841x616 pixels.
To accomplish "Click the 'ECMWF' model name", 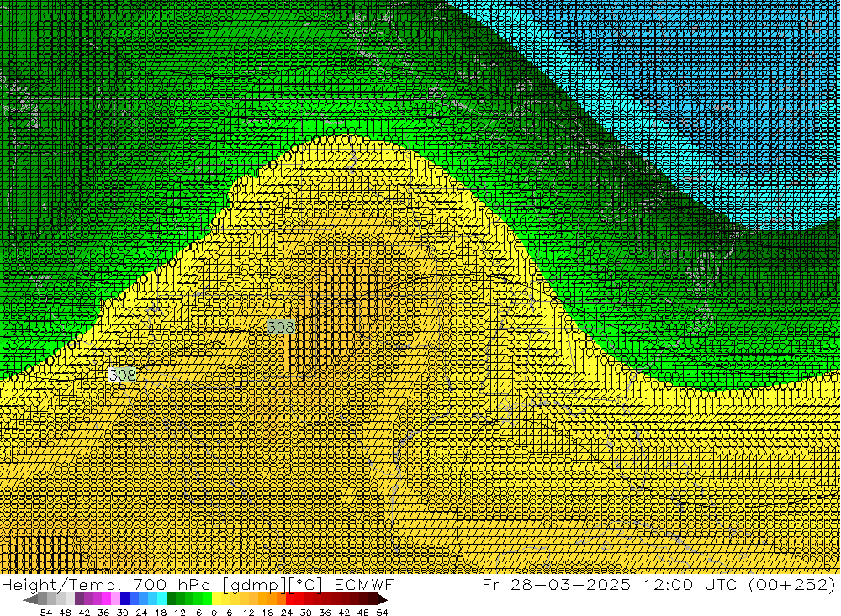I will [363, 584].
